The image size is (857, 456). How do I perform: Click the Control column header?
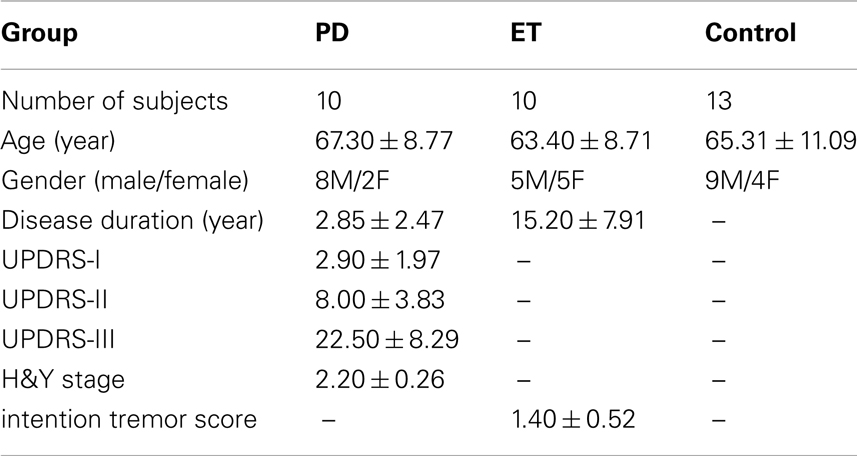(750, 33)
